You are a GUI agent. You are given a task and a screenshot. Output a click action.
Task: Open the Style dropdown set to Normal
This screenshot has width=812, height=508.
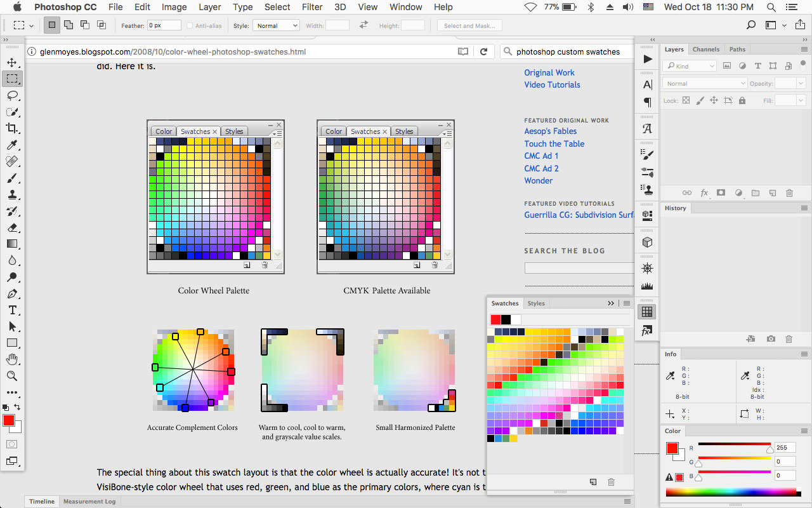(276, 25)
